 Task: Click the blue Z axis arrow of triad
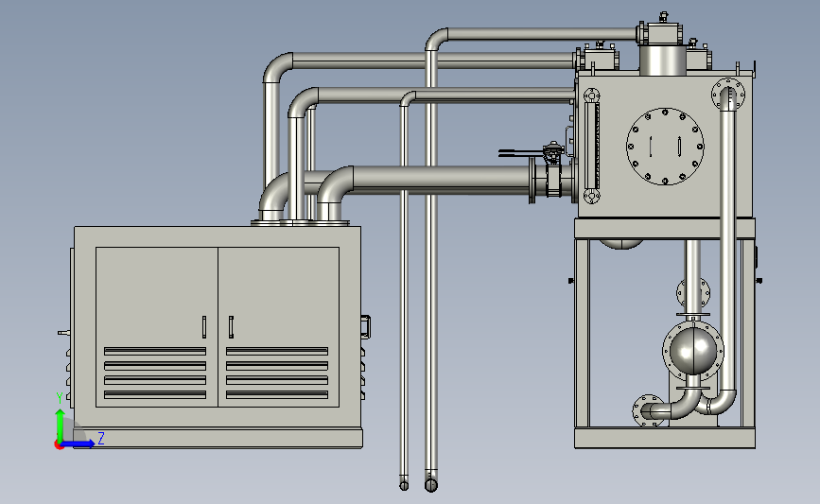tap(79, 443)
